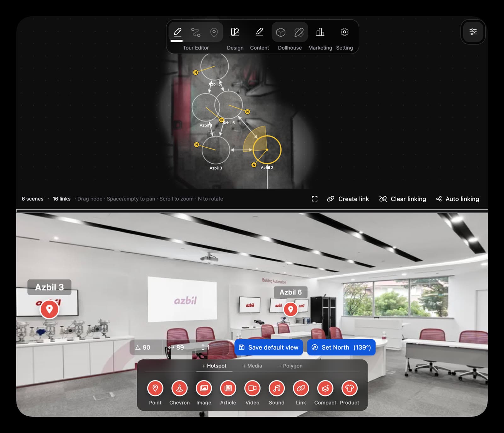Screen dimensions: 504x433
Task: Open the linking path tool icon
Action: point(196,32)
